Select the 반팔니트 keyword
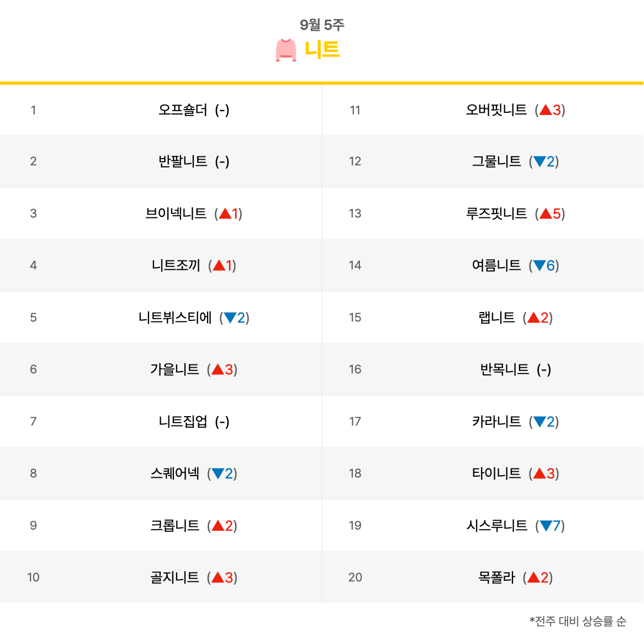This screenshot has width=644, height=644. click(x=183, y=161)
